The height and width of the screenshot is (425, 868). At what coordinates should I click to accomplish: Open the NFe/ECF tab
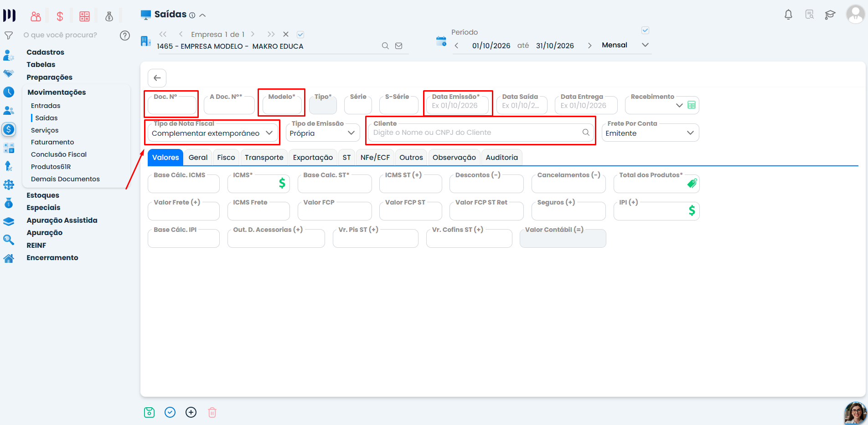(375, 157)
